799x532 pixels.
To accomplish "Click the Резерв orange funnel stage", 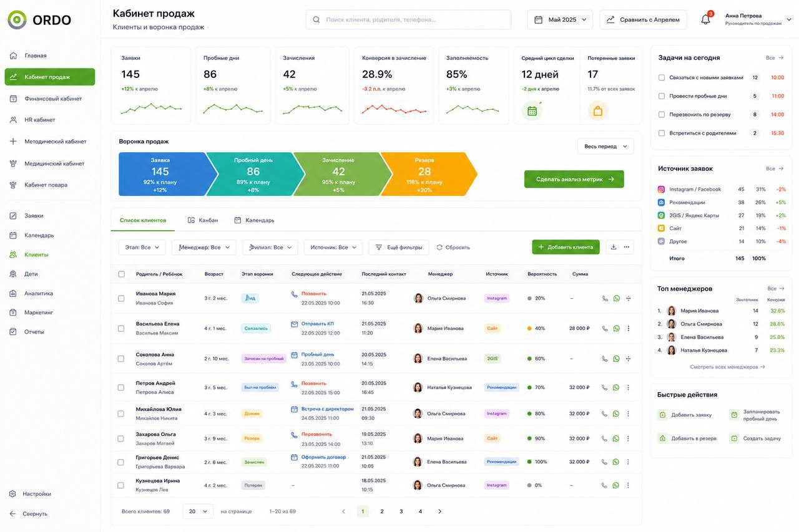I will (x=427, y=174).
